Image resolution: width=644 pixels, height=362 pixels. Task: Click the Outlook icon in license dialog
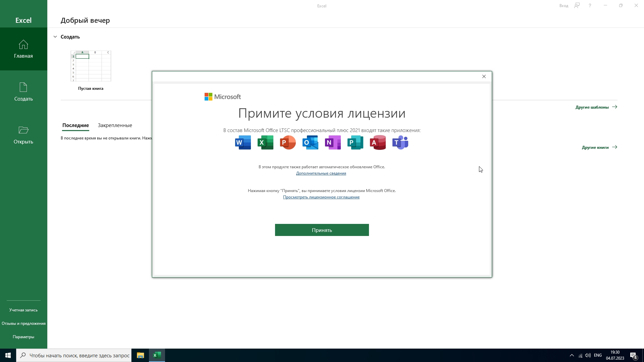(x=310, y=143)
